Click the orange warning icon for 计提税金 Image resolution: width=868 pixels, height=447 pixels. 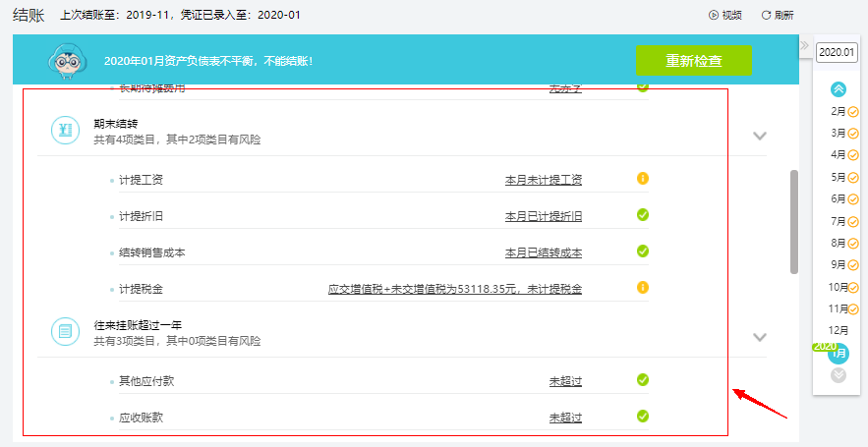click(642, 288)
